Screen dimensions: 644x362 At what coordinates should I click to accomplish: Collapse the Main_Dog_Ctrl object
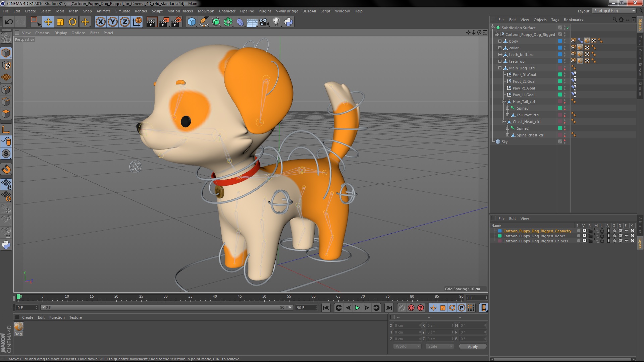500,68
